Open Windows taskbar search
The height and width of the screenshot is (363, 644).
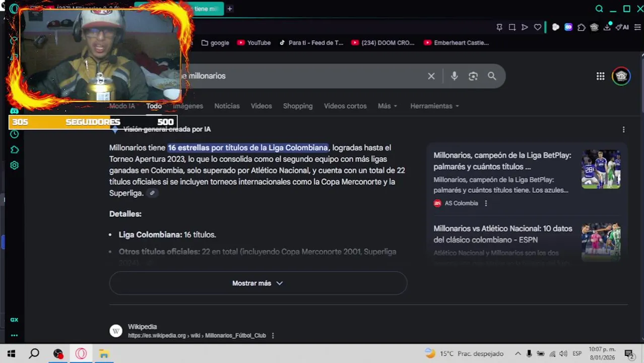pyautogui.click(x=34, y=354)
